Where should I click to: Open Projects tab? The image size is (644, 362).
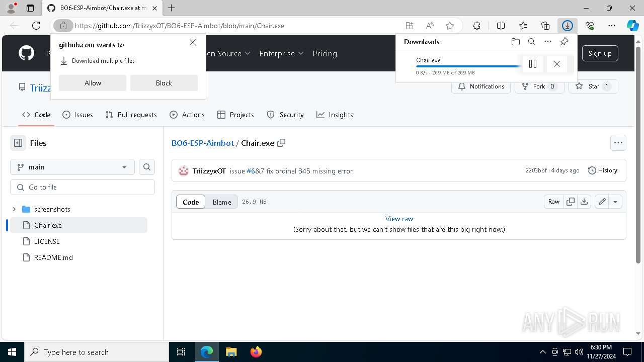tap(235, 115)
